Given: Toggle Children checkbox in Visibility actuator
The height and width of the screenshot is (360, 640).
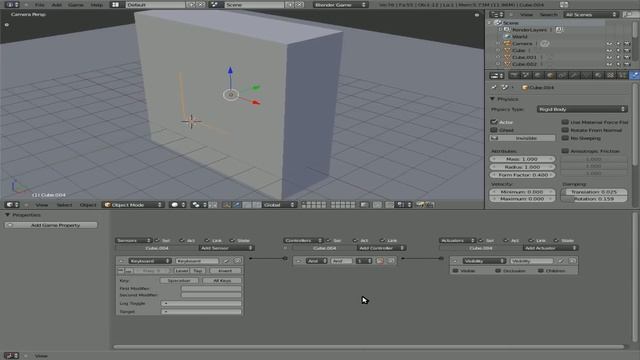Looking at the screenshot, I should point(541,270).
